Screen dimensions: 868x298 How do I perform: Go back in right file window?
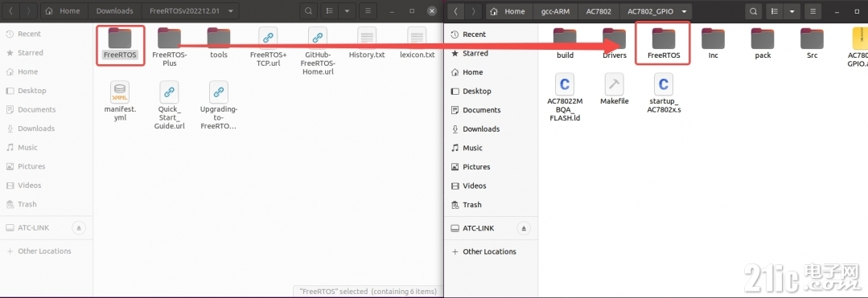click(455, 11)
